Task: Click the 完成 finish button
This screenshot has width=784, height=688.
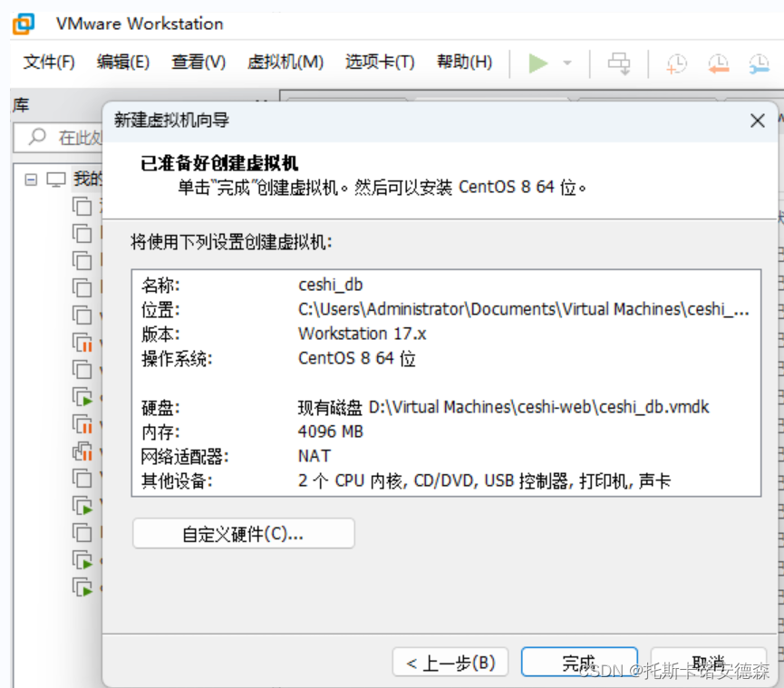Action: pos(579,663)
